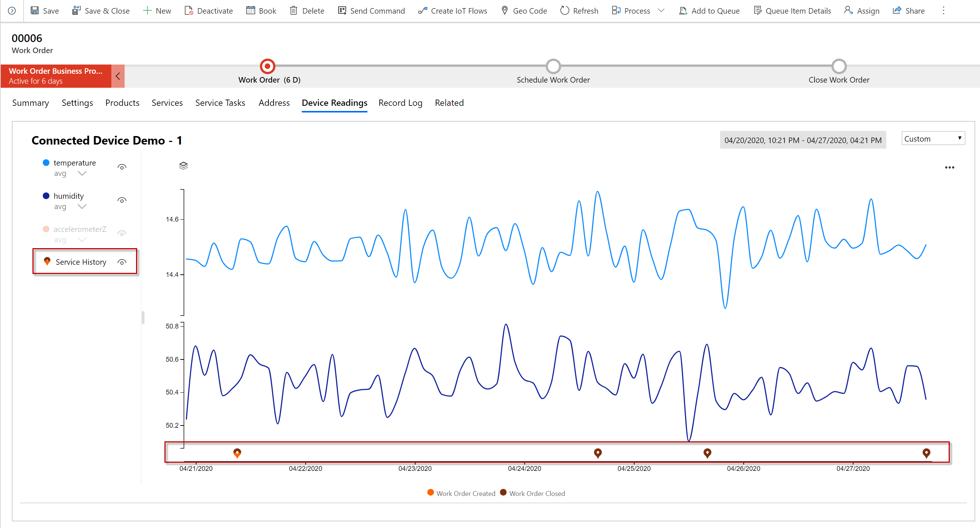
Task: Click the layers stack icon on chart
Action: [x=183, y=165]
